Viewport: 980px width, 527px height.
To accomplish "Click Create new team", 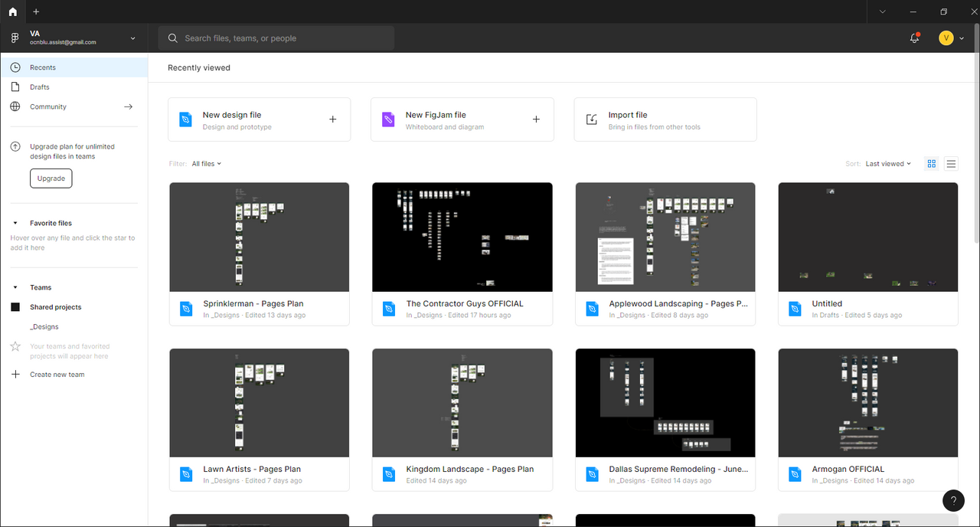I will [x=57, y=375].
